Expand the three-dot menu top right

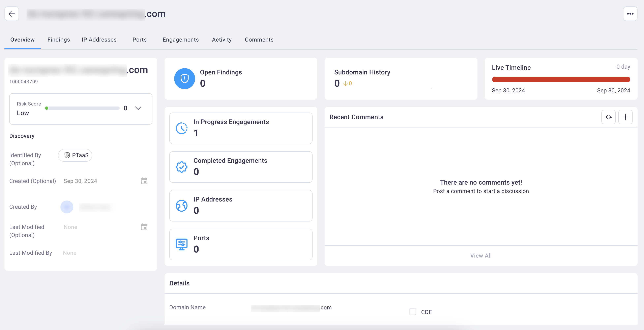click(631, 14)
